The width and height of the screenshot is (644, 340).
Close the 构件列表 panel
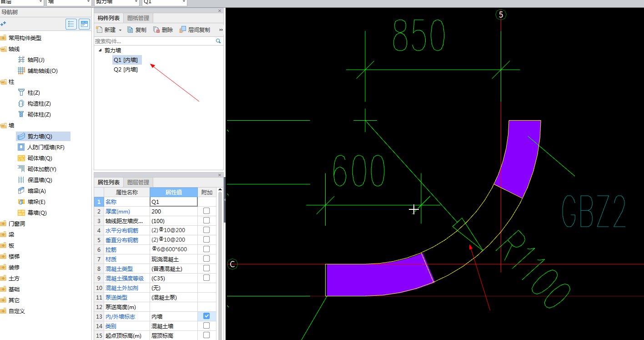click(x=220, y=10)
